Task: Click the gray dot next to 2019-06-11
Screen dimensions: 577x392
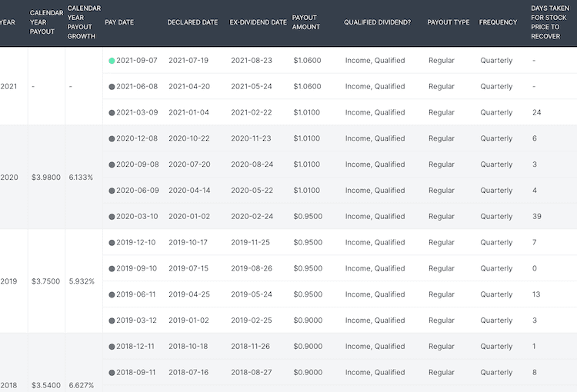Action: point(112,294)
